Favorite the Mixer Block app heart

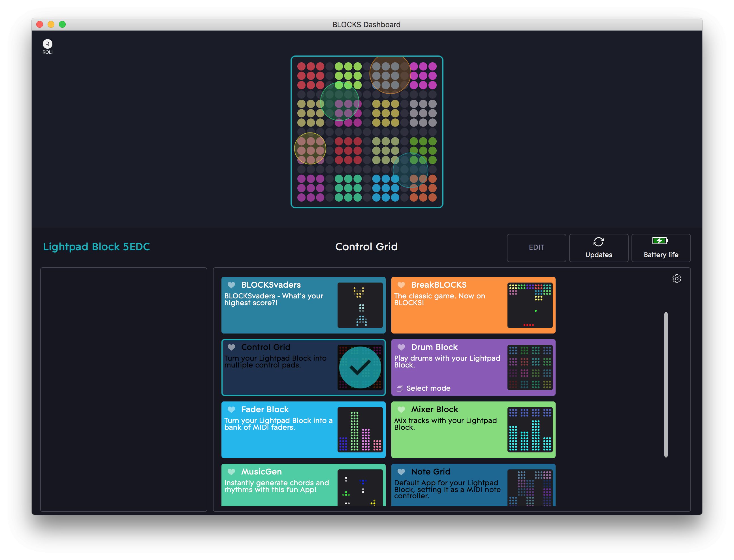tap(401, 409)
